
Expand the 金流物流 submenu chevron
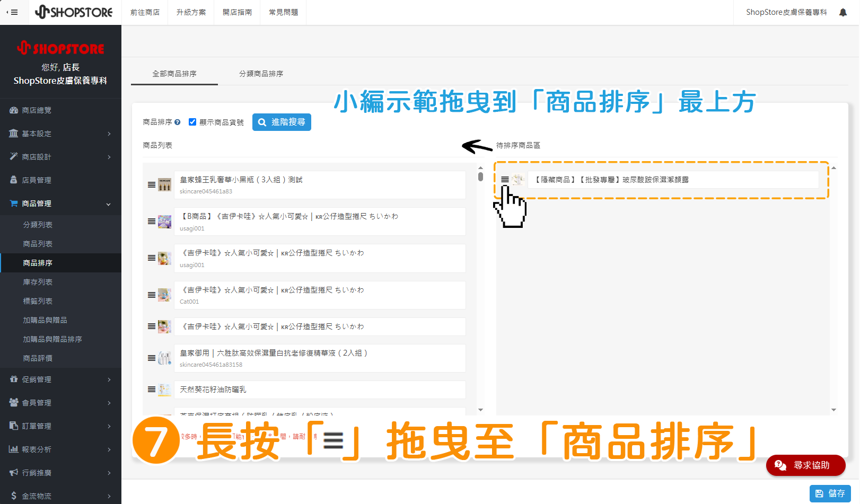click(x=109, y=496)
